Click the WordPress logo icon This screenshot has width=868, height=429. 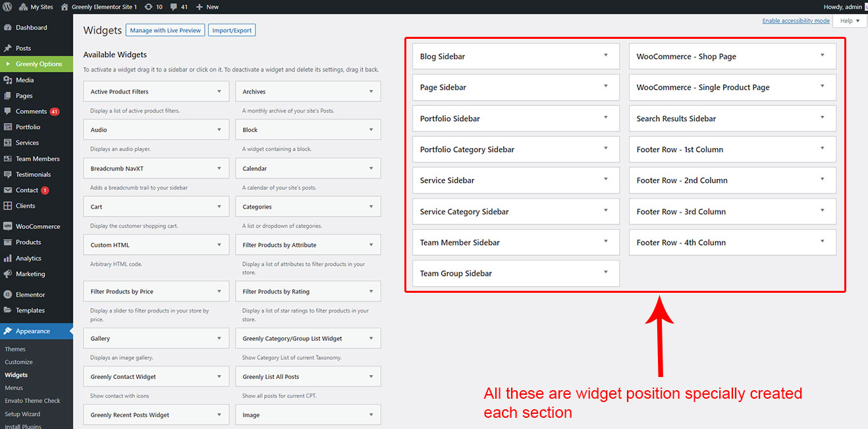click(7, 7)
